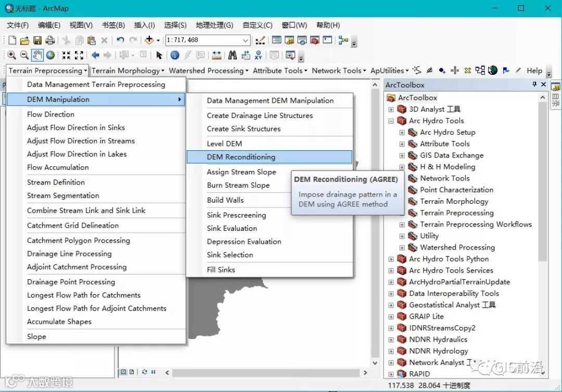Screen dimensions: 562x392
Task: Toggle the ArcToolbox red toolbox icon
Action: (315, 40)
